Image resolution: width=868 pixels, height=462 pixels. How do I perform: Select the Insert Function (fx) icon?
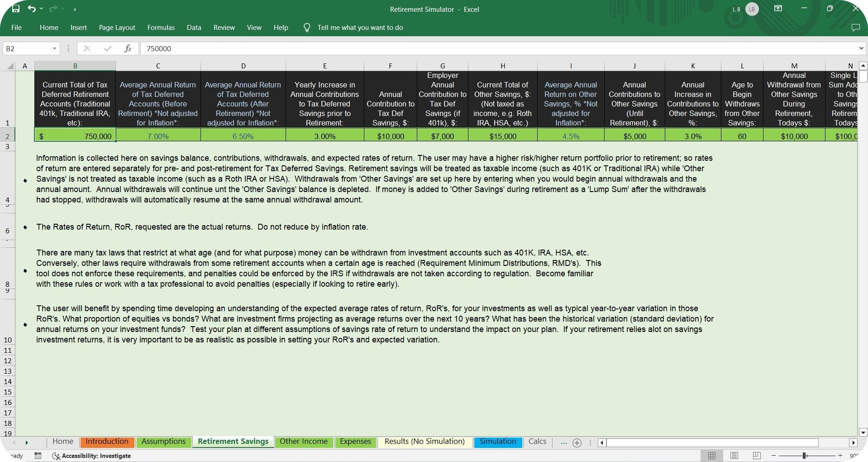click(x=128, y=48)
